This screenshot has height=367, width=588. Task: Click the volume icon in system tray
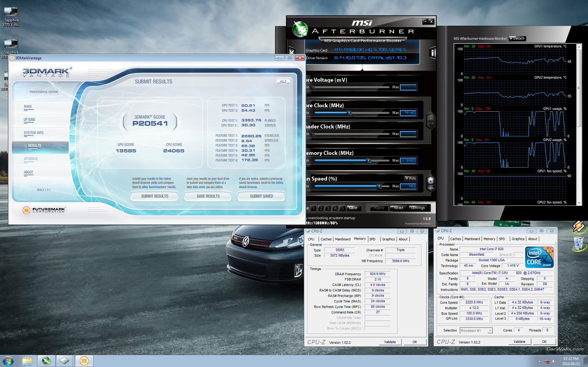click(x=554, y=361)
